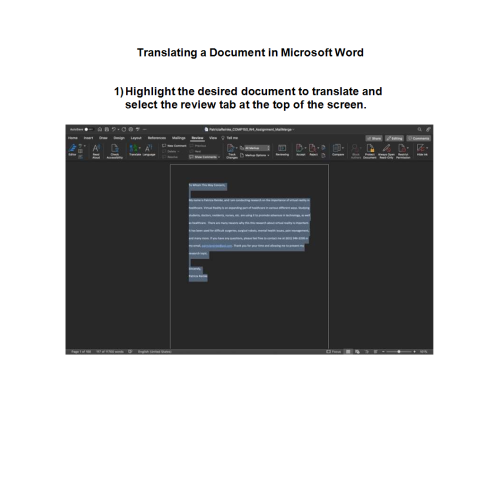This screenshot has width=500, height=500.
Task: Click the Language icon
Action: point(149,150)
